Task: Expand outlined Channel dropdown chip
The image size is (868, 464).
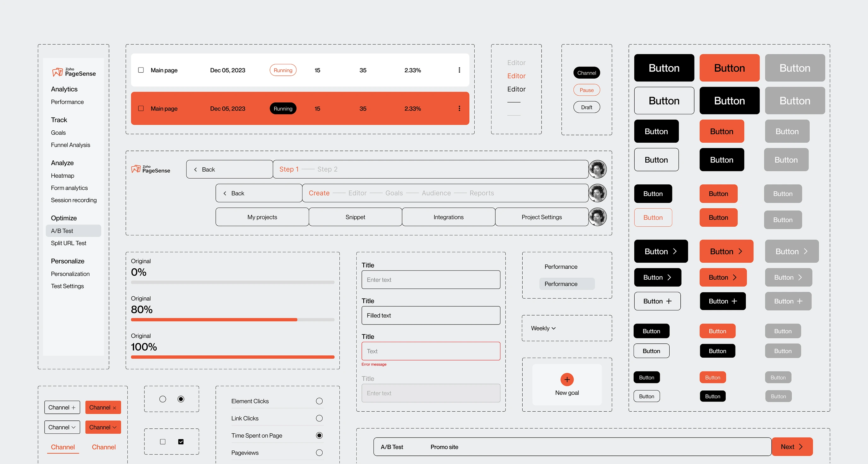Action: [62, 427]
